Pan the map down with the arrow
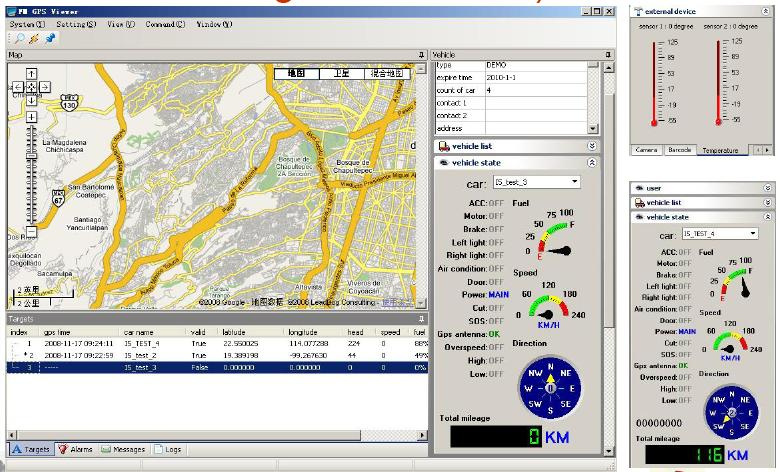Screen dimensions: 780x472 (31, 100)
